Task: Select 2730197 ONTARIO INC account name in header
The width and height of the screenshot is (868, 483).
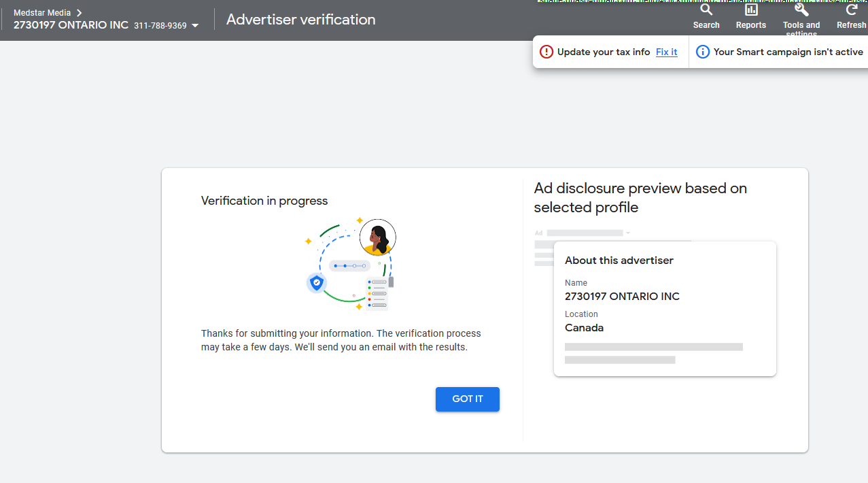Action: [71, 25]
